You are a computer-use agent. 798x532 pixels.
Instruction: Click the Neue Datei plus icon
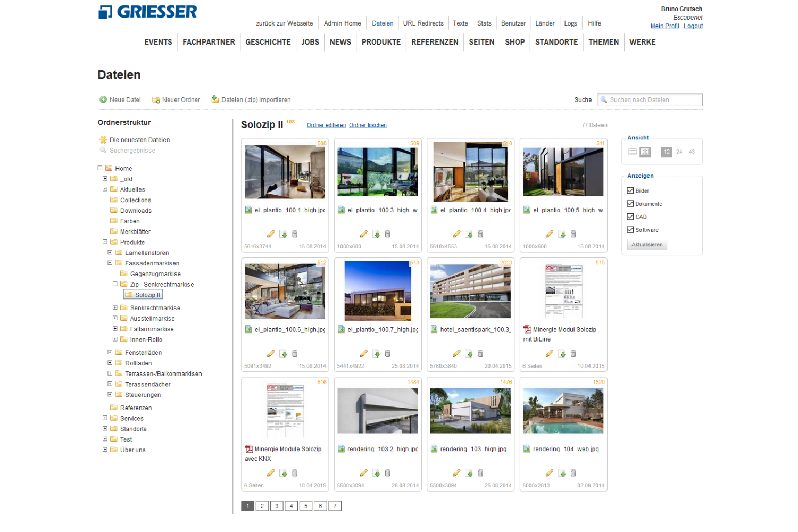tap(103, 99)
